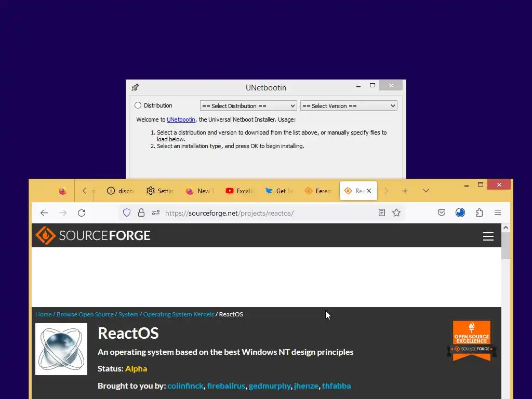Switch to the 'Get F' tab

tap(279, 191)
